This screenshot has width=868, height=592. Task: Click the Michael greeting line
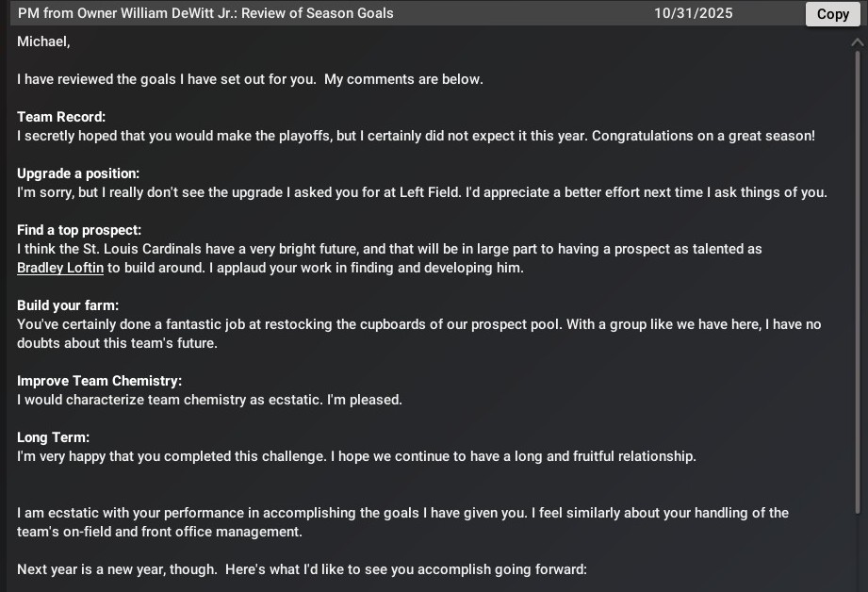pos(43,41)
